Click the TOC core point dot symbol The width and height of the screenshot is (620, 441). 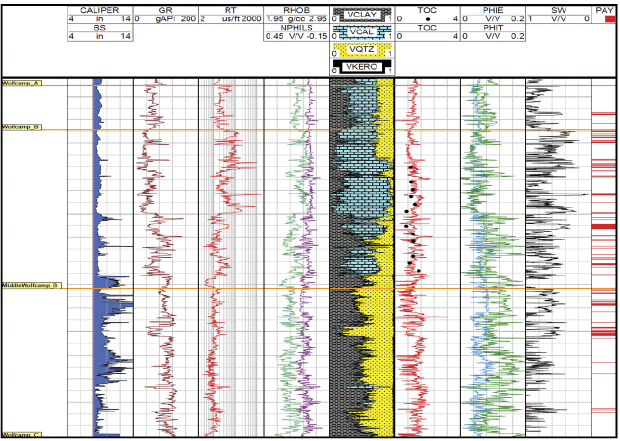(427, 18)
